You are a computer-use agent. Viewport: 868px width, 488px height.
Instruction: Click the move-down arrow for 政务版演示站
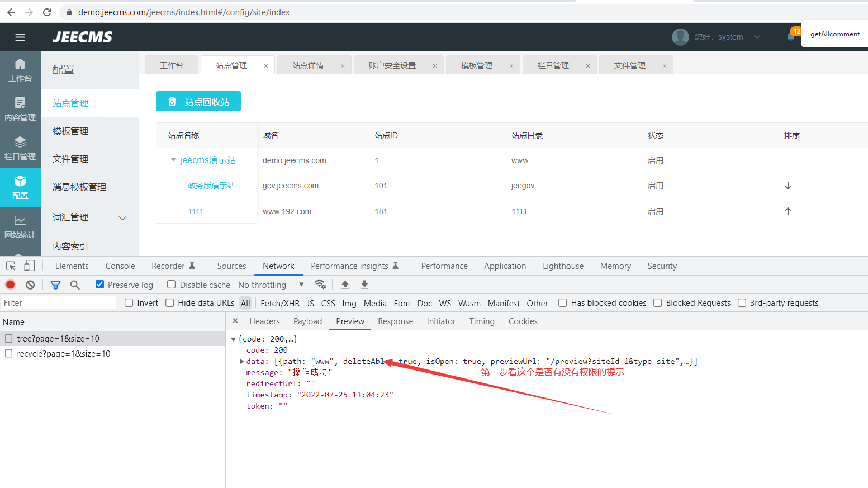[788, 186]
